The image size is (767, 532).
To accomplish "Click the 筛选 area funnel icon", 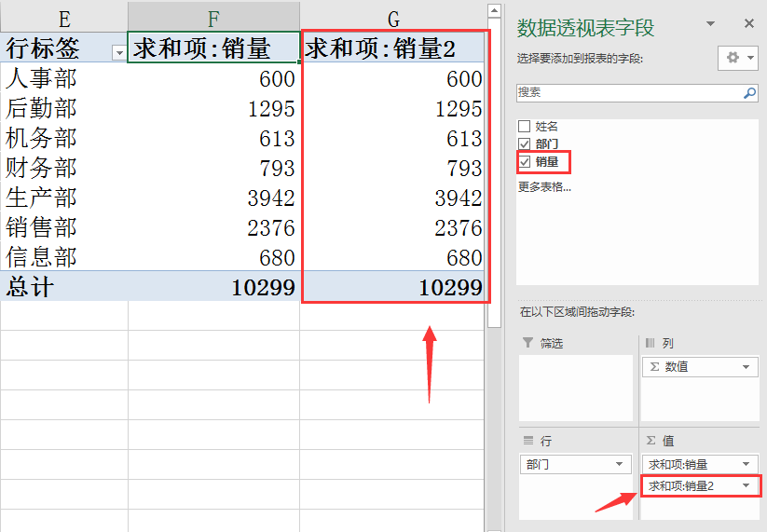I will [x=527, y=343].
